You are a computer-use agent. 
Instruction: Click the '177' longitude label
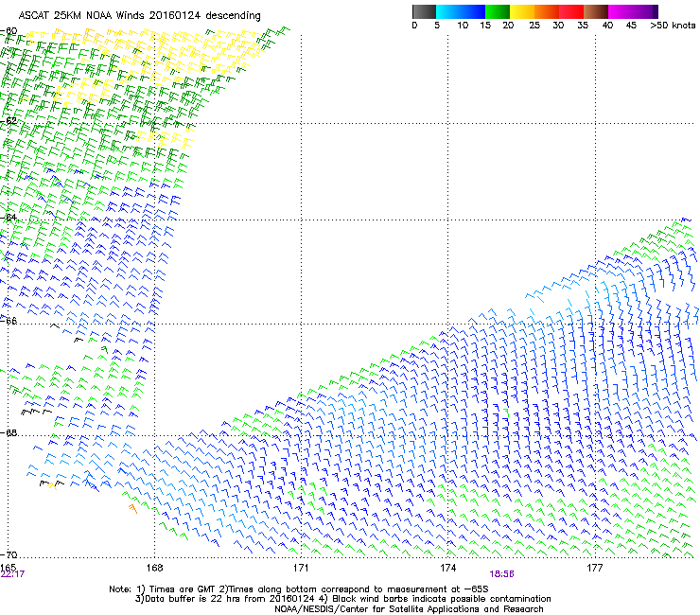click(595, 568)
